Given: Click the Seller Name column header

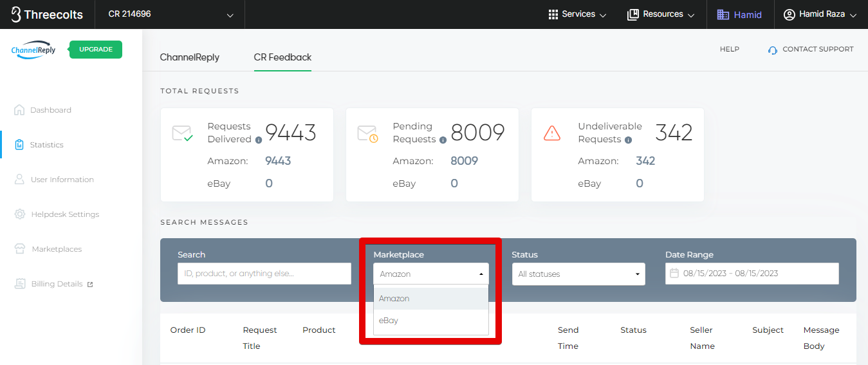Looking at the screenshot, I should (x=702, y=338).
